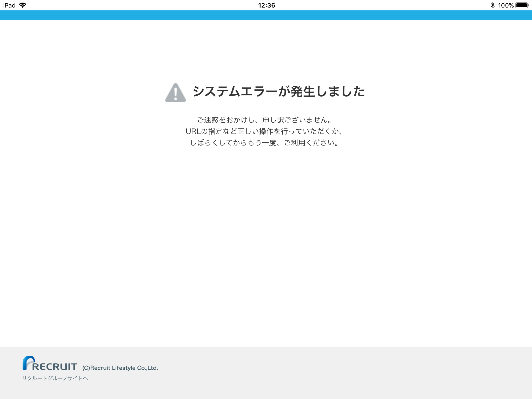
Task: Tap the 100% battery percentage text
Action: 506,5
